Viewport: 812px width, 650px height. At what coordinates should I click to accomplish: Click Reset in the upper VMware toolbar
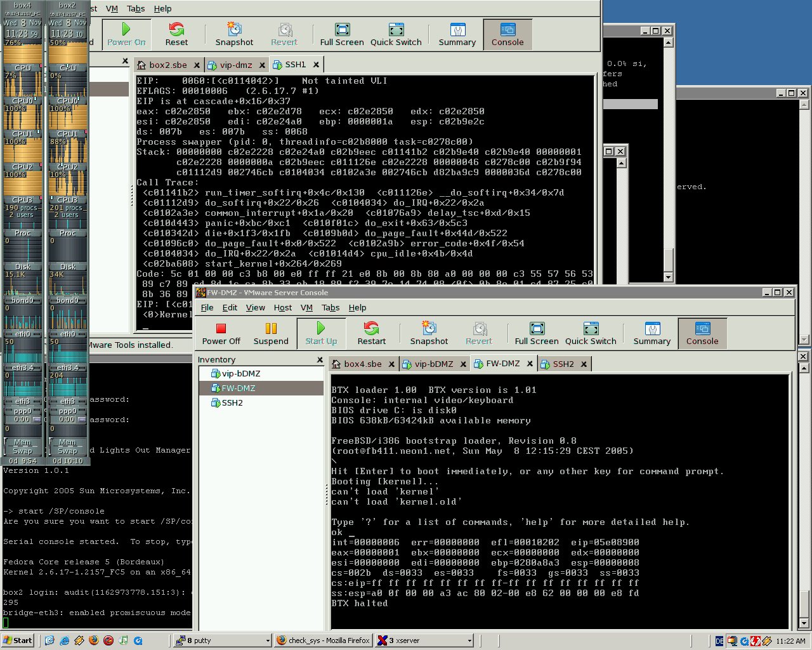tap(176, 35)
